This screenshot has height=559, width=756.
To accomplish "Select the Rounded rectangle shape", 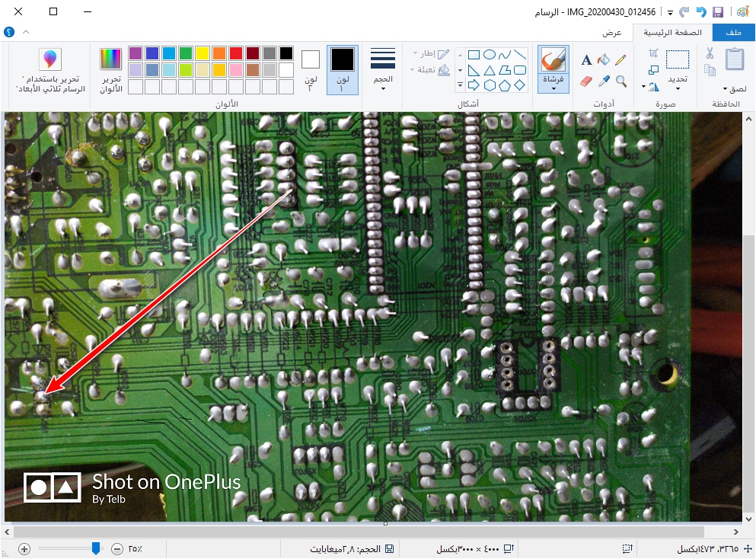I will point(520,70).
